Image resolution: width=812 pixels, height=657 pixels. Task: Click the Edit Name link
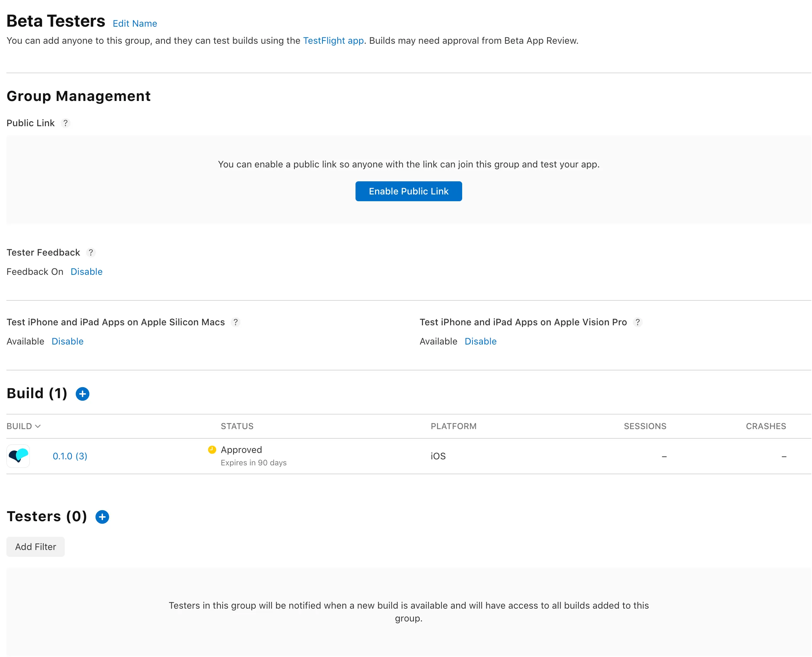135,23
